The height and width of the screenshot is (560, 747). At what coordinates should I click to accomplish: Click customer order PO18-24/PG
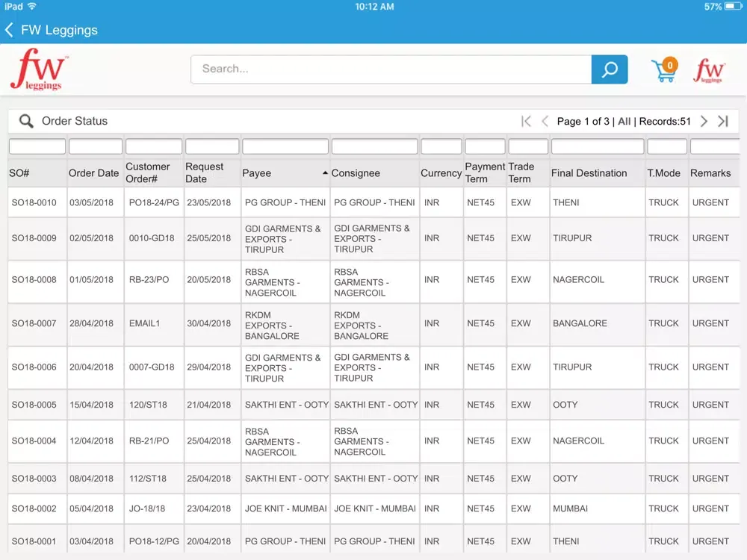click(x=154, y=203)
